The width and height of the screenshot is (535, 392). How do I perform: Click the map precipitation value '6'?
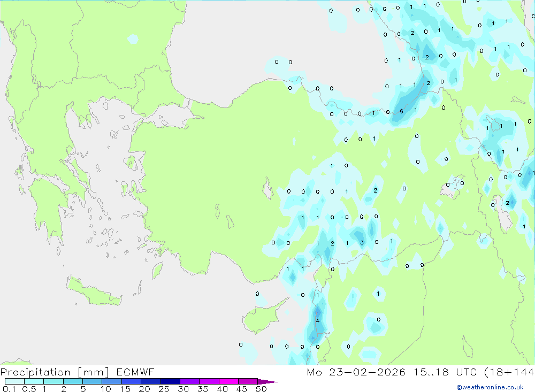click(x=402, y=111)
